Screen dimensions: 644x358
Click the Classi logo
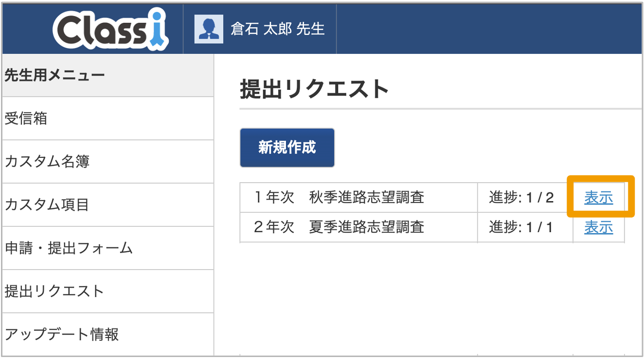tap(110, 29)
